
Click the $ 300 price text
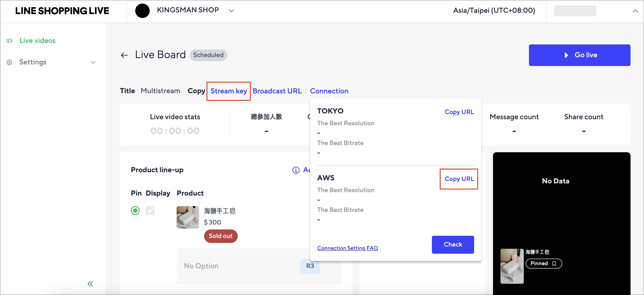click(x=212, y=222)
